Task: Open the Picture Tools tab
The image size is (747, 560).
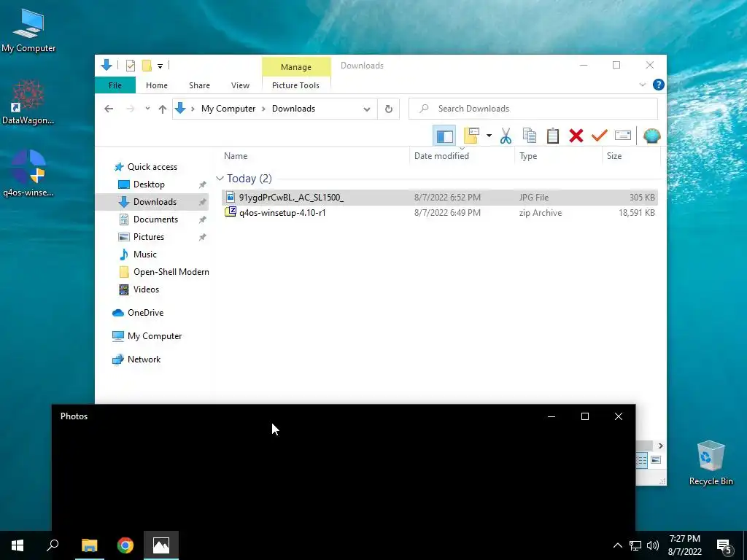Action: click(x=295, y=85)
